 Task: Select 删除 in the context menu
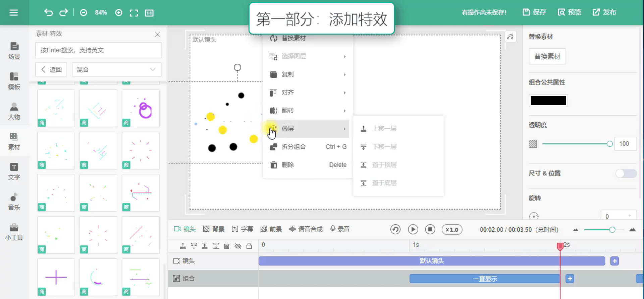tap(308, 165)
